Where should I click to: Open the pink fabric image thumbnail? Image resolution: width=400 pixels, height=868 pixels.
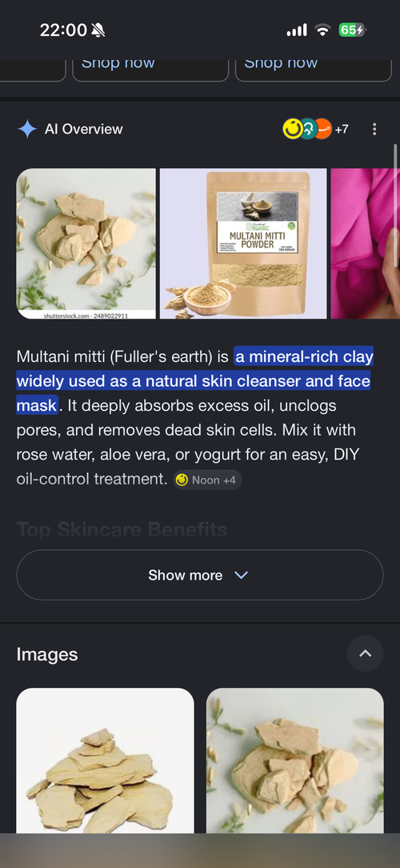[x=365, y=243]
